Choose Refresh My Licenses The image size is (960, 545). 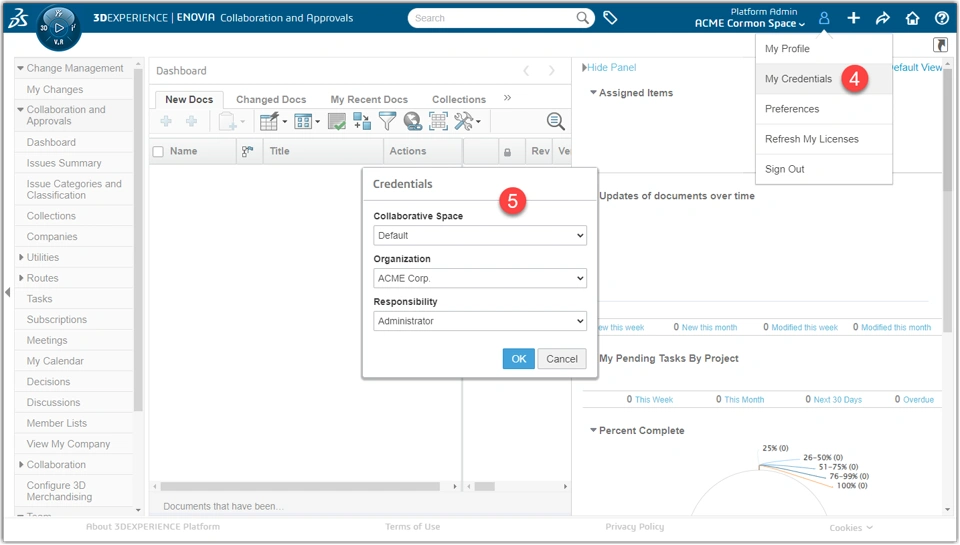coord(812,139)
